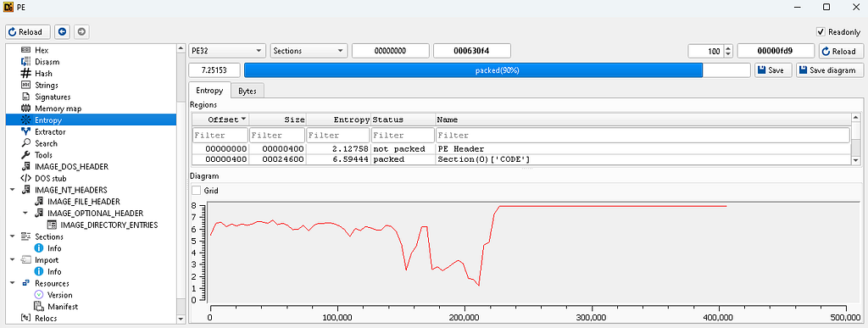The image size is (868, 328).
Task: Select the Section(0)['CODE'] row
Action: click(521, 159)
